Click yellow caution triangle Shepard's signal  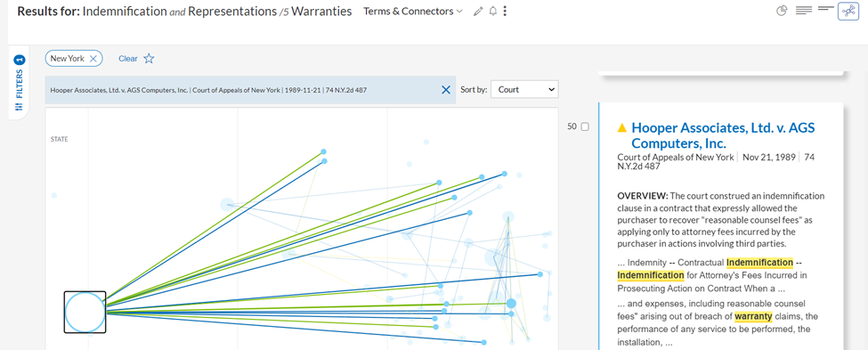[x=622, y=128]
